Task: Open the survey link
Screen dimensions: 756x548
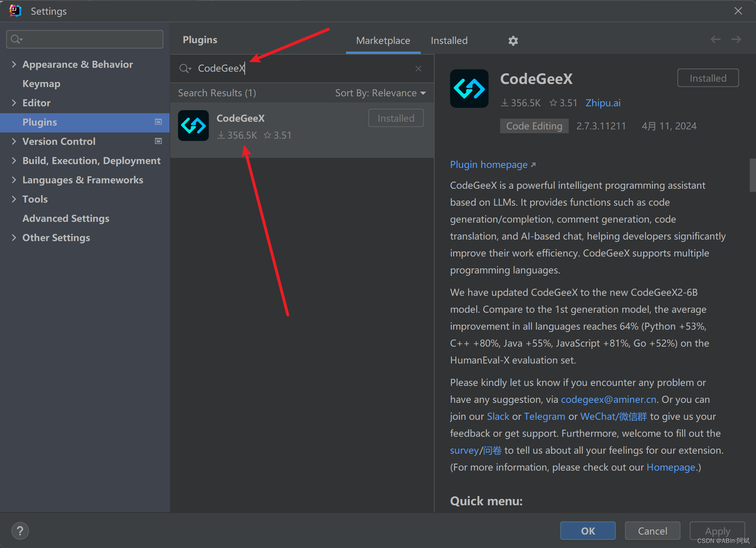Action: [476, 450]
